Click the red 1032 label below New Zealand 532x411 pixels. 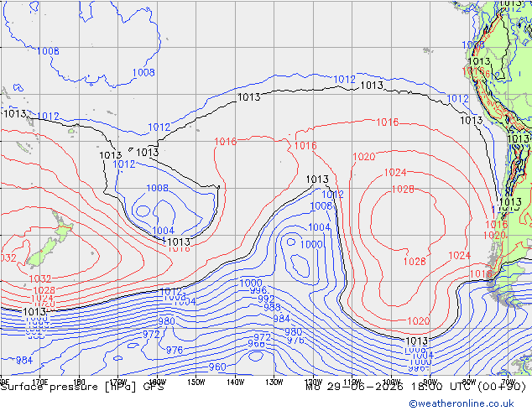click(x=40, y=278)
